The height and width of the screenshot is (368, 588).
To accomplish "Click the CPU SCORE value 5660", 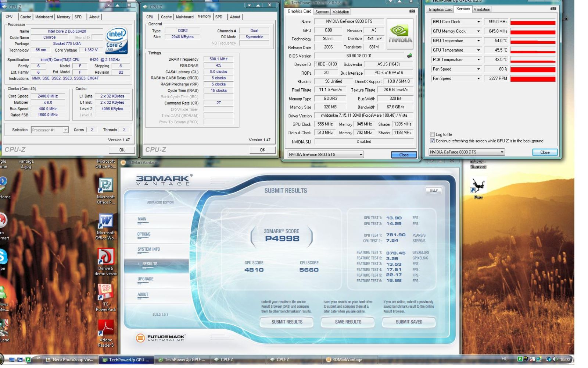I will pos(309,270).
